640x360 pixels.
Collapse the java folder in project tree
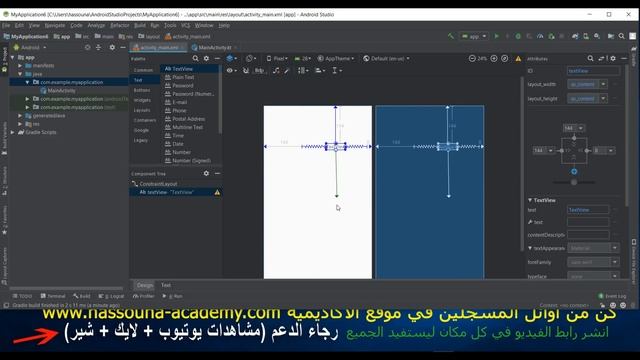coord(20,74)
